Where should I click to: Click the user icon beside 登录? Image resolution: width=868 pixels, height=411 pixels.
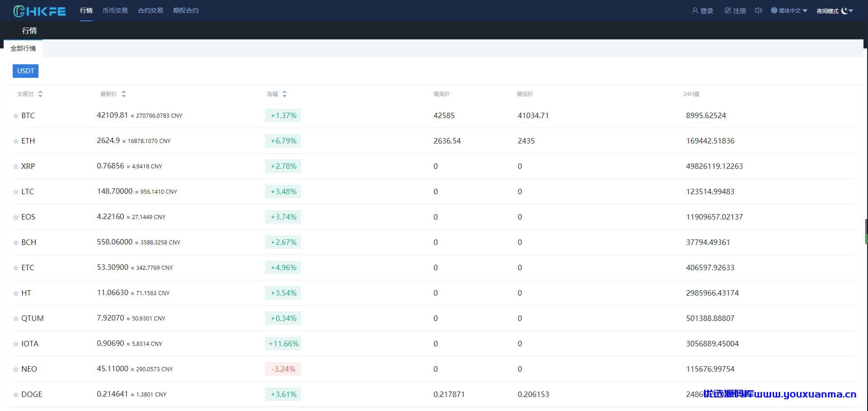[x=695, y=10]
